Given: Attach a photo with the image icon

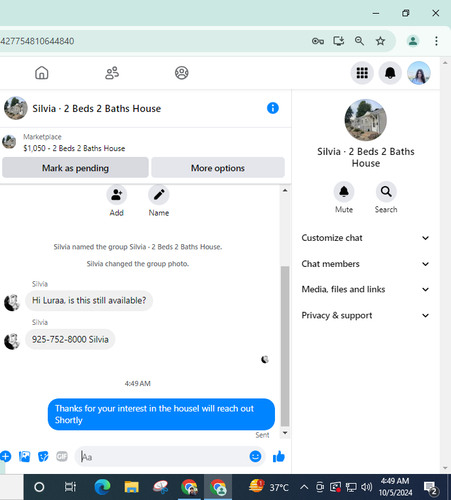Looking at the screenshot, I should click(24, 456).
